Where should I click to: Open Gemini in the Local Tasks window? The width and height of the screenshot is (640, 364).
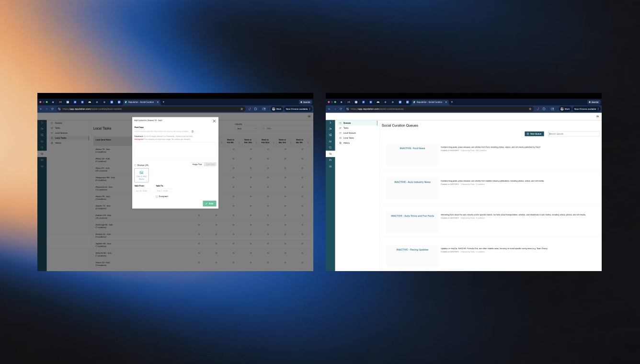[x=305, y=102]
